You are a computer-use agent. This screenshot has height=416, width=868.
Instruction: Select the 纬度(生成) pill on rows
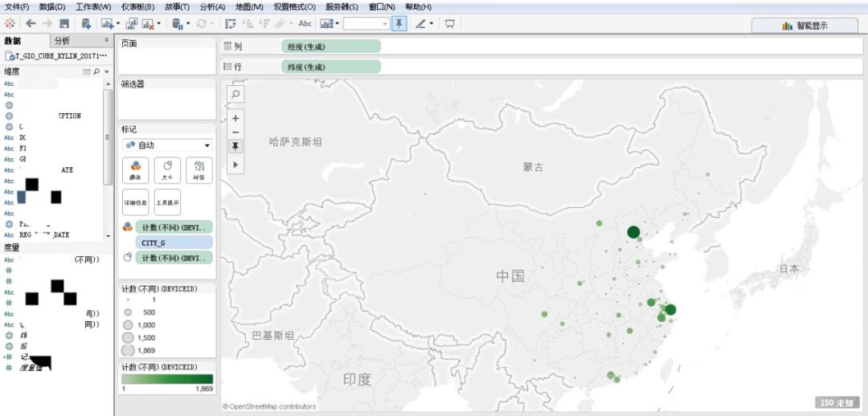pos(330,67)
